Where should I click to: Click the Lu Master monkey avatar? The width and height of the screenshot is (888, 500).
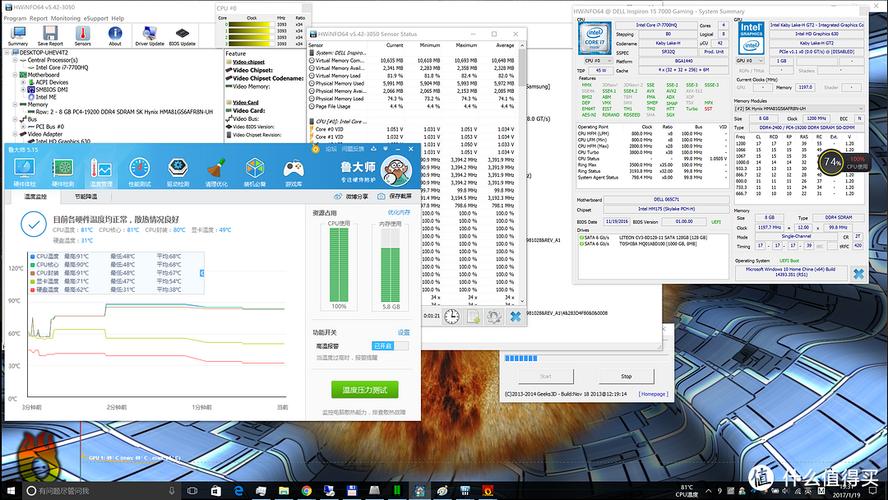tap(396, 170)
